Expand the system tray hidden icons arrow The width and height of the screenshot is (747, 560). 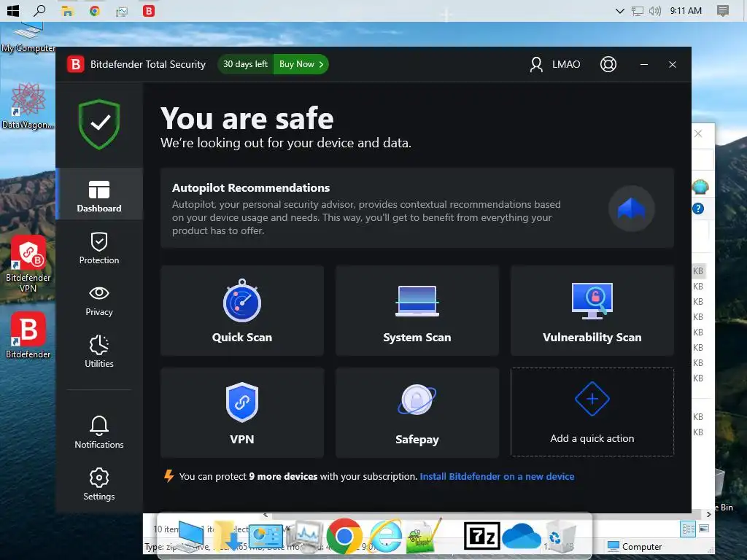point(620,11)
